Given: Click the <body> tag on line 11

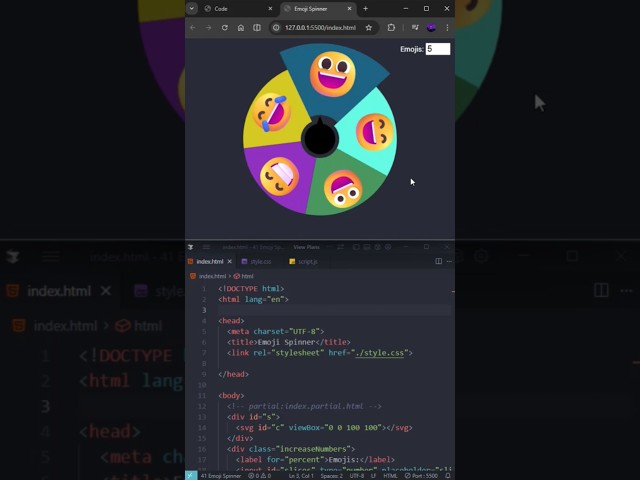Looking at the screenshot, I should pyautogui.click(x=231, y=396).
